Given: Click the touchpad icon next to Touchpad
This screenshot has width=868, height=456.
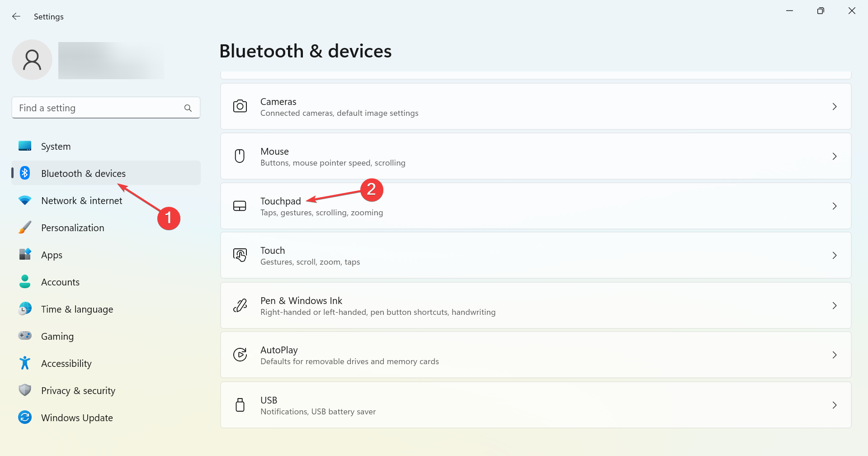Looking at the screenshot, I should click(240, 206).
